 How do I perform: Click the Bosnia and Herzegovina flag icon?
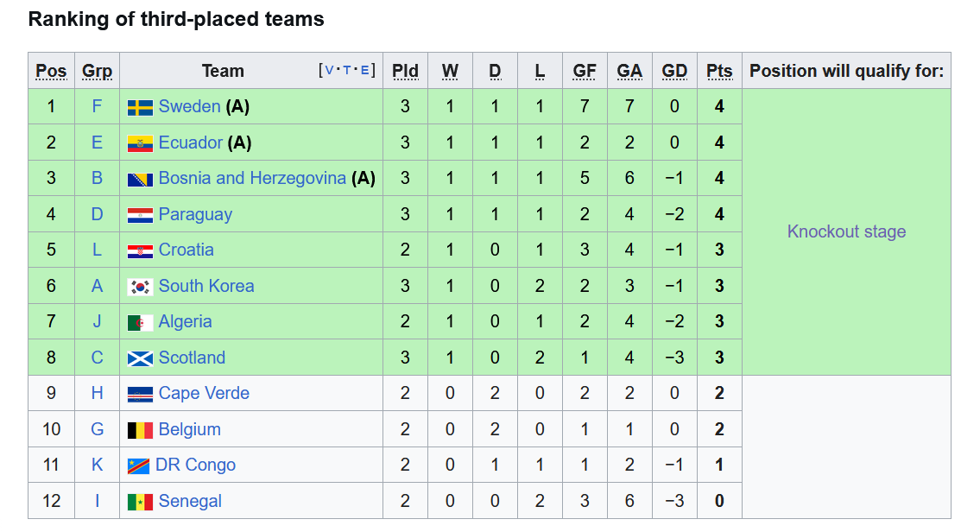pos(140,180)
